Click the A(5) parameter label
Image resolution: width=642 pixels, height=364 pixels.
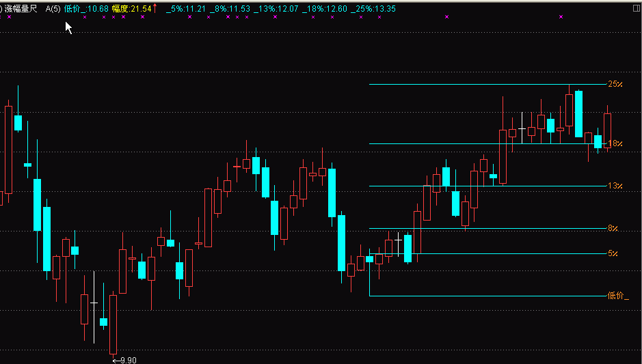(x=53, y=9)
